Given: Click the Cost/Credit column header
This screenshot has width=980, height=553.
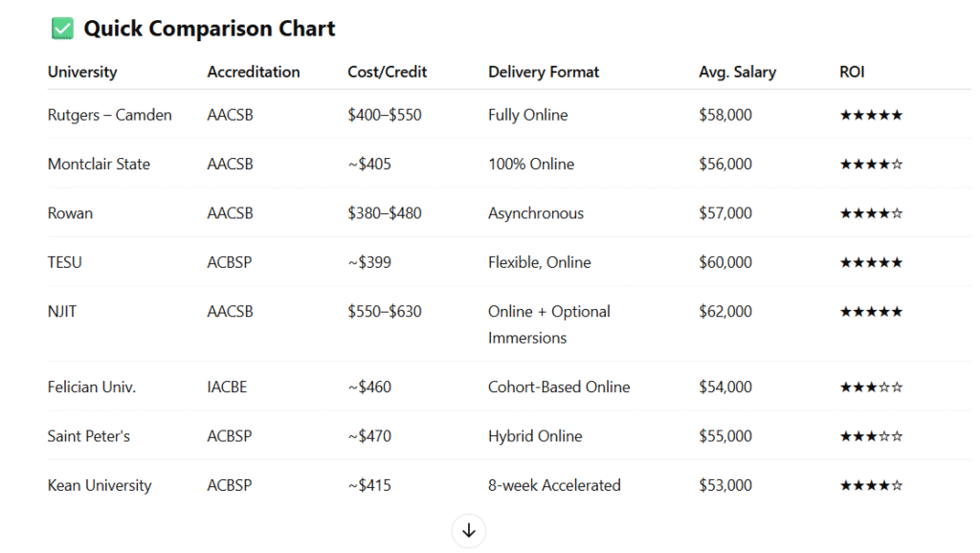Looking at the screenshot, I should click(388, 72).
